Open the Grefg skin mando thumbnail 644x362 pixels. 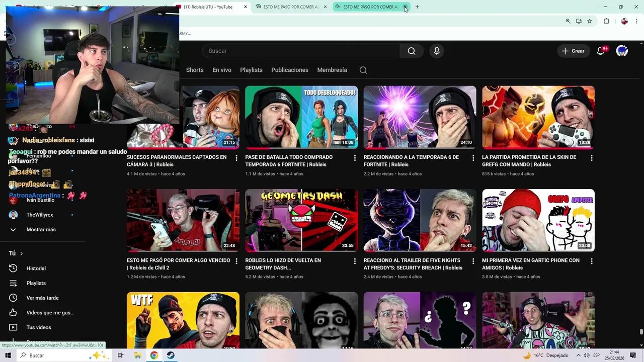tap(538, 117)
